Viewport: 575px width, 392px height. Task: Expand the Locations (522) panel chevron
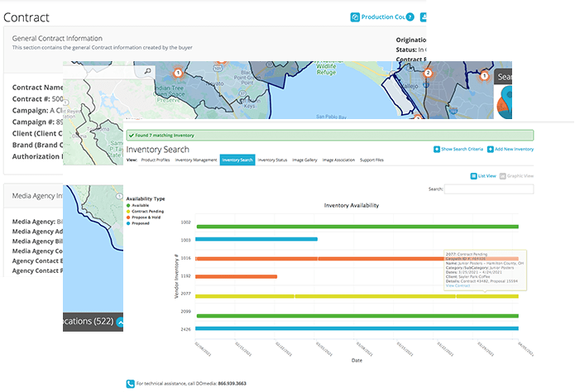pos(120,322)
